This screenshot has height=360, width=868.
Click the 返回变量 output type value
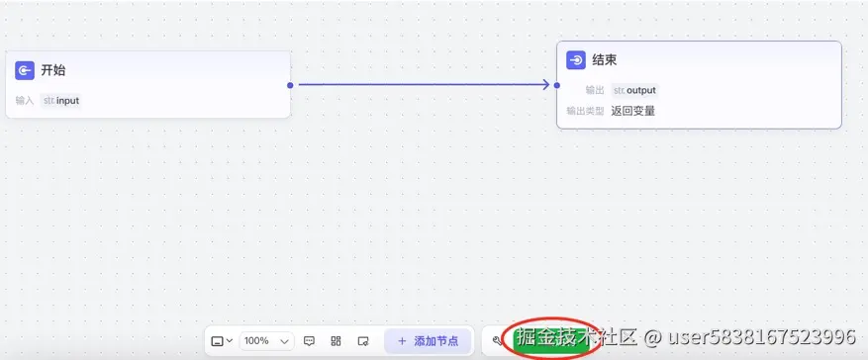[633, 111]
